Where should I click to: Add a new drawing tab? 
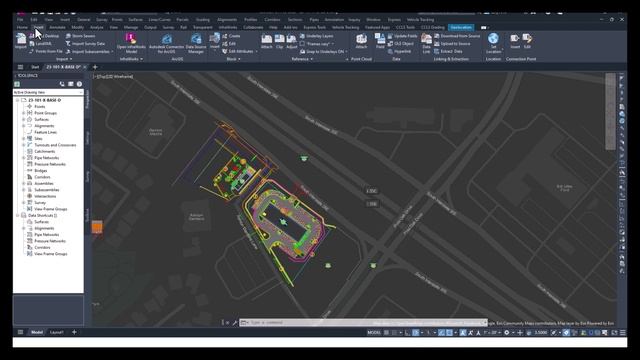coord(95,67)
